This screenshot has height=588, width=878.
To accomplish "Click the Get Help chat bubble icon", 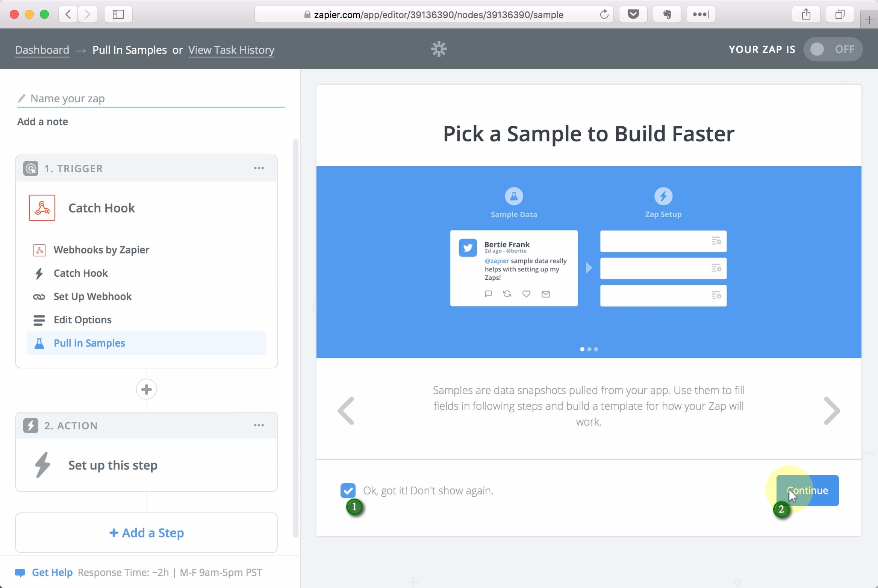I will [x=20, y=573].
